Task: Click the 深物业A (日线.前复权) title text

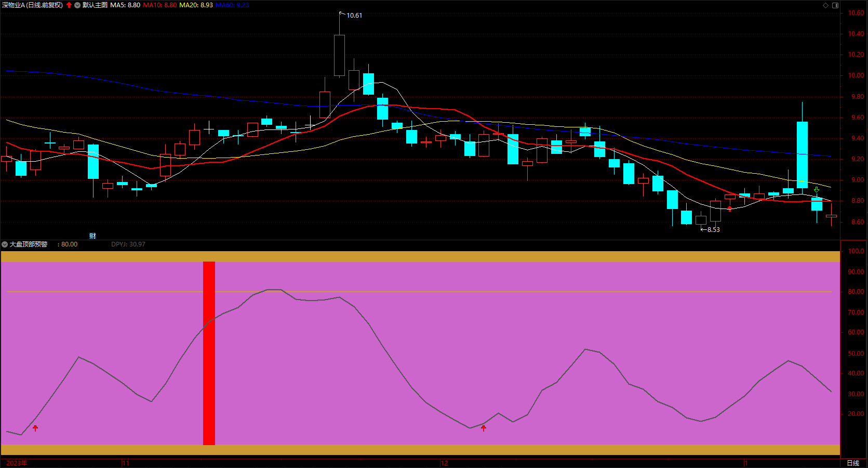Action: pos(32,5)
